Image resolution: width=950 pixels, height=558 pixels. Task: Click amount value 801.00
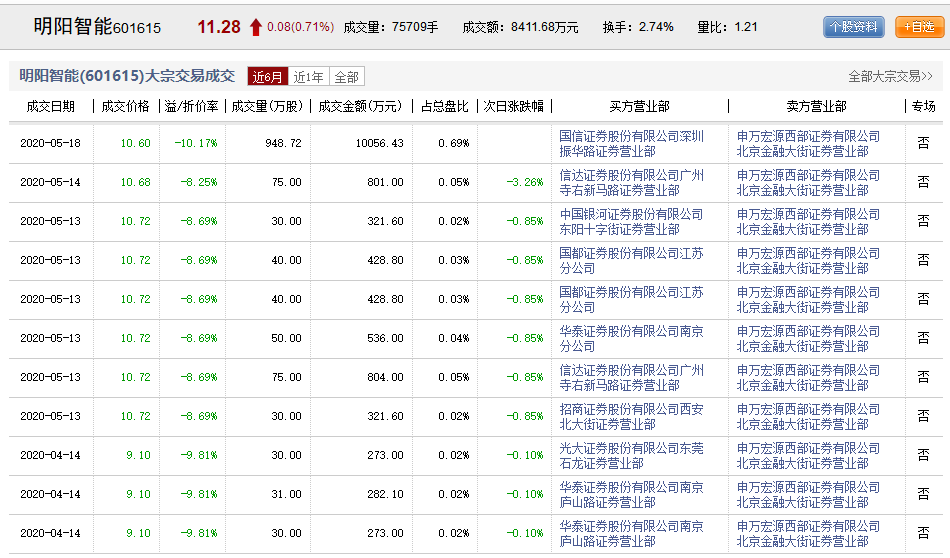[x=385, y=182]
